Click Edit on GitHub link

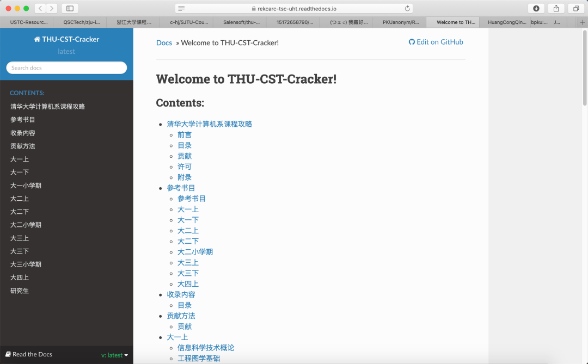(436, 42)
